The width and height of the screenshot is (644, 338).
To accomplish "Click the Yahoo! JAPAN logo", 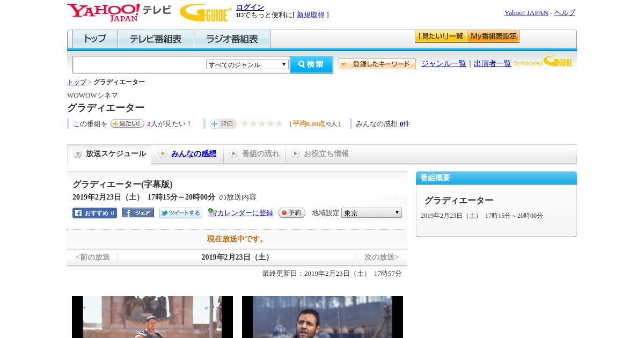I will pyautogui.click(x=103, y=12).
